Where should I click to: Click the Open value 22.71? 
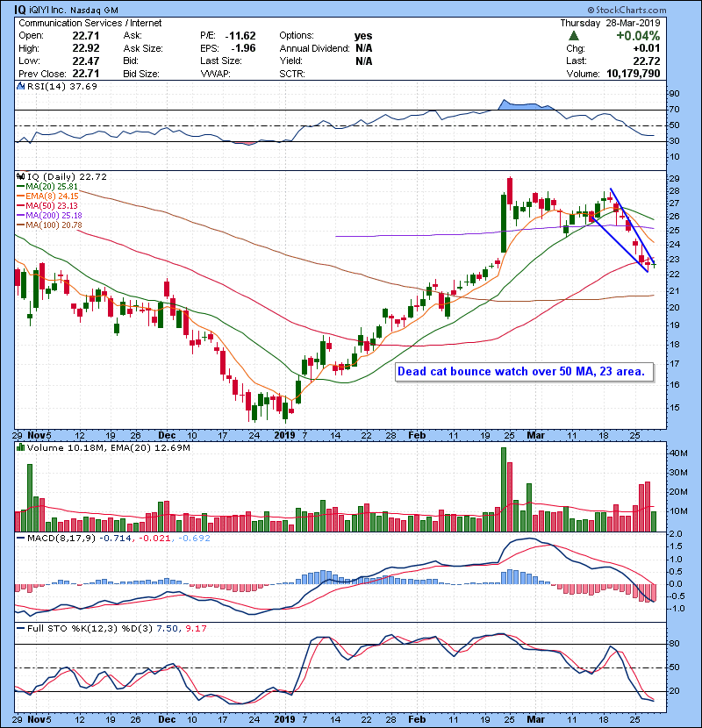click(x=85, y=35)
